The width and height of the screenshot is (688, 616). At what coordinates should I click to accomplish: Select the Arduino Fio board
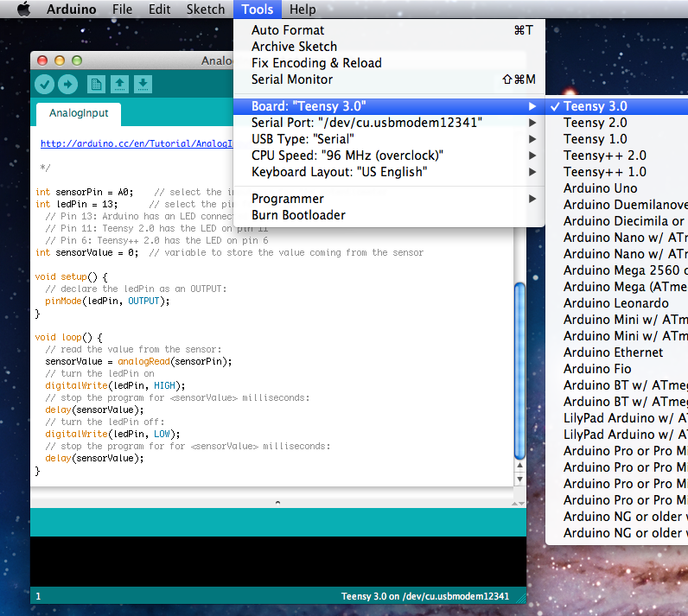tap(616, 369)
